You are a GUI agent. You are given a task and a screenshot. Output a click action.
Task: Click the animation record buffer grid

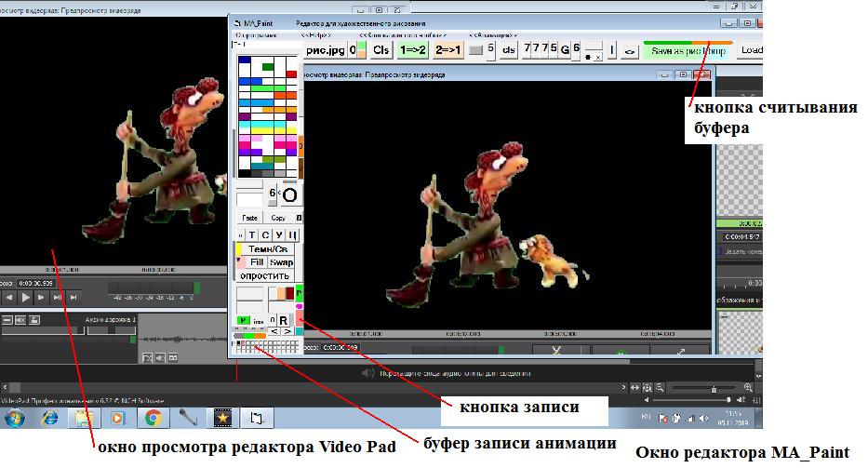(267, 346)
